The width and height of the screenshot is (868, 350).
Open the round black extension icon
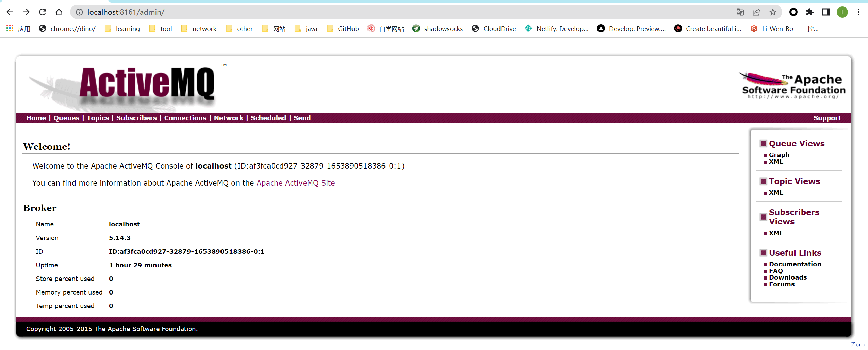point(793,12)
